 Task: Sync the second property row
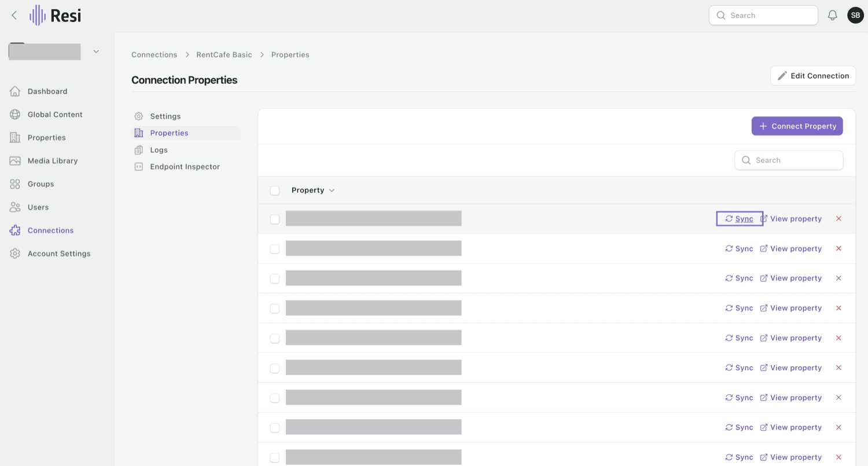click(740, 249)
